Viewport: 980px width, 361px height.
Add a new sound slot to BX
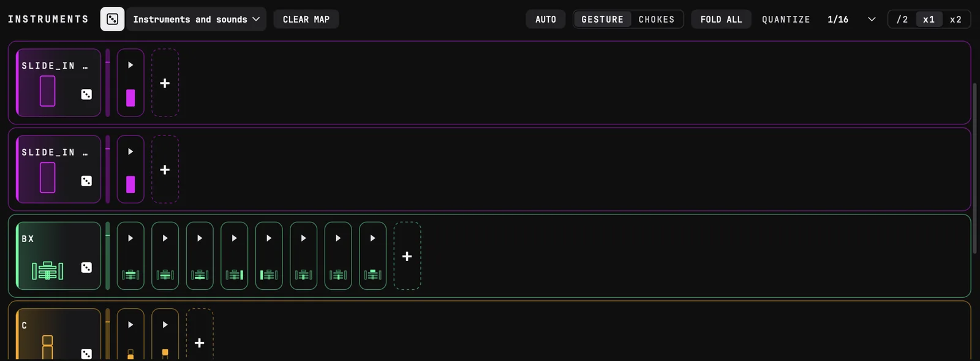pos(407,256)
